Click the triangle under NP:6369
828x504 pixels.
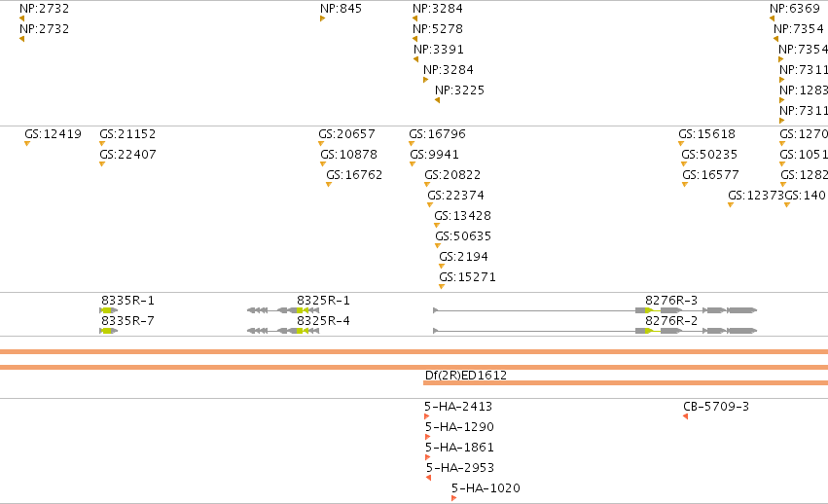click(772, 18)
